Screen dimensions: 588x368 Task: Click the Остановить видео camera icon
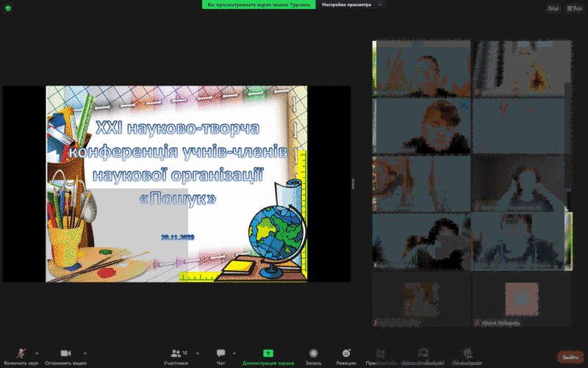tap(65, 353)
